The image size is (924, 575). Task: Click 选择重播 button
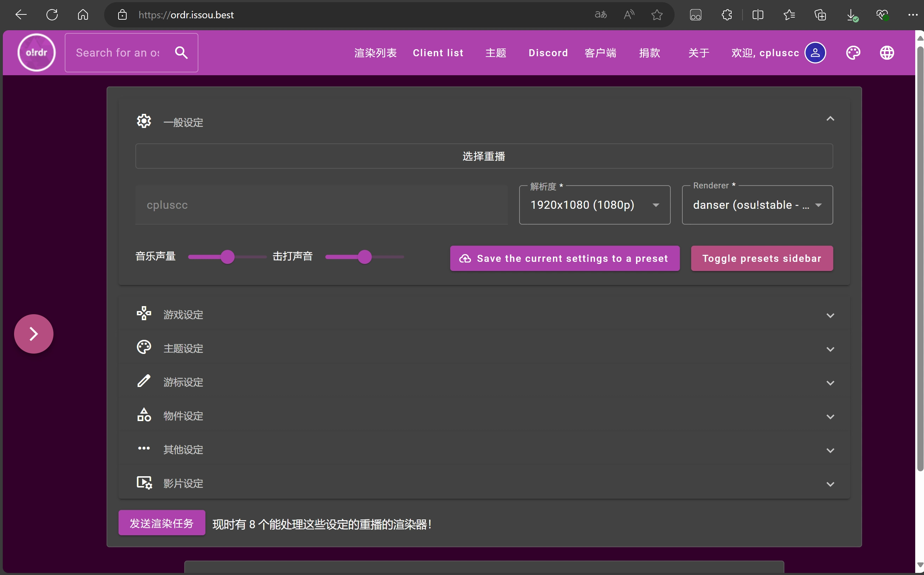point(484,156)
